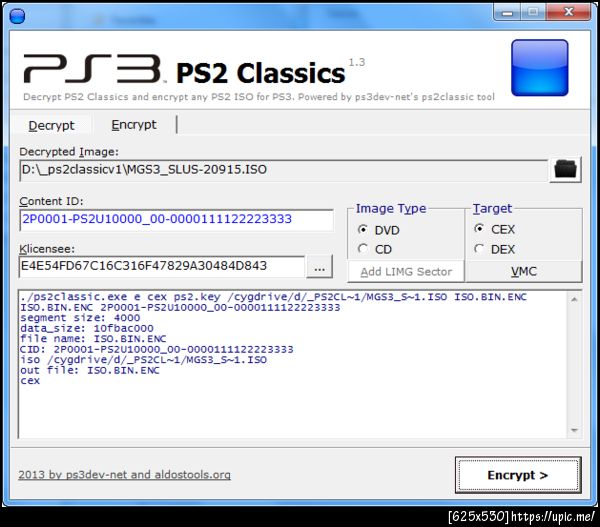Image resolution: width=600 pixels, height=527 pixels.
Task: Click the version 1.3 label
Action: 357,62
